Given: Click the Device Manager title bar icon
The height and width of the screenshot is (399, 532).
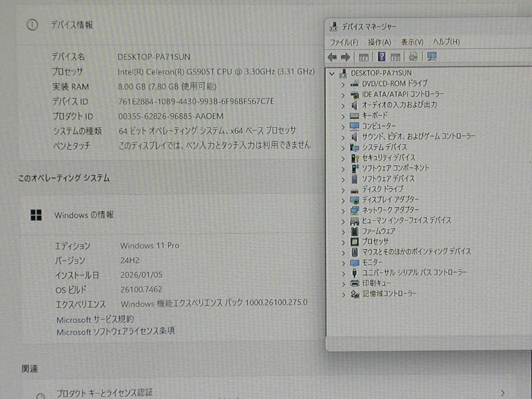Looking at the screenshot, I should [x=333, y=26].
